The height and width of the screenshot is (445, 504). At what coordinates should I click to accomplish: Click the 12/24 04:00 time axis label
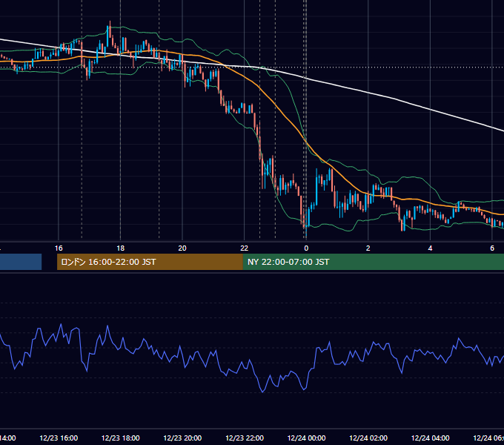click(x=431, y=438)
